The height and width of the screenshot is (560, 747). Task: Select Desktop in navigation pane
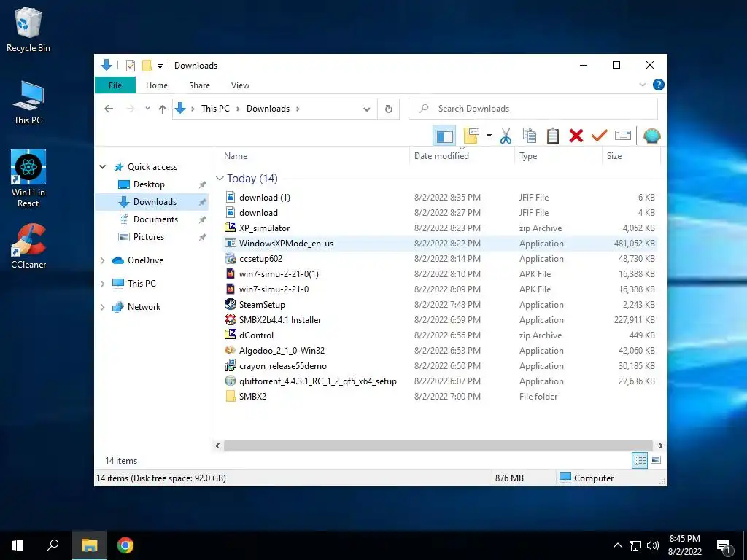[149, 184]
